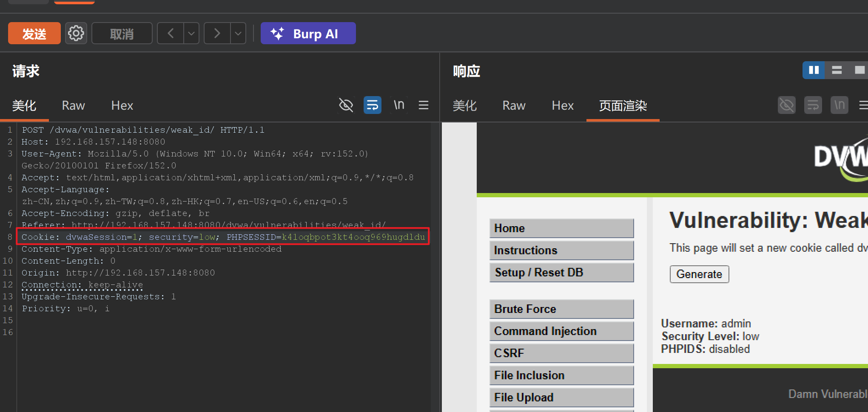Click the Priority: u=0, i line
The height and width of the screenshot is (412, 868).
(x=66, y=308)
